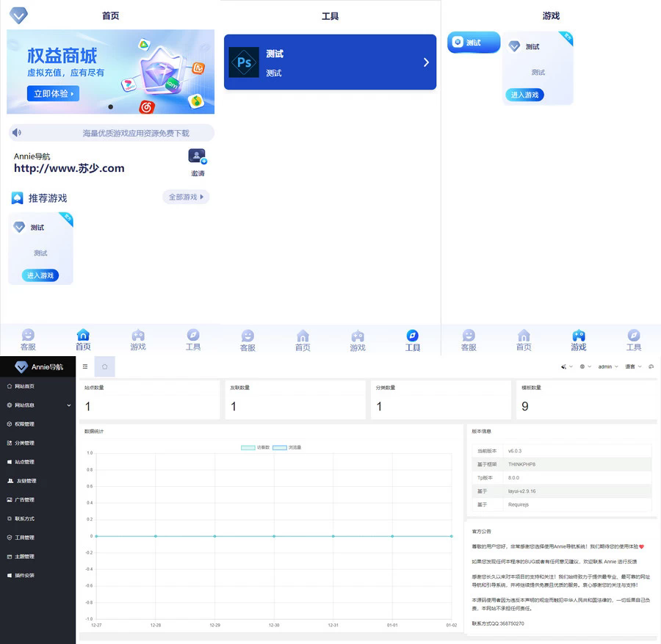
Task: Open the Photoshop icon on the 测试 tool card
Action: tap(244, 63)
